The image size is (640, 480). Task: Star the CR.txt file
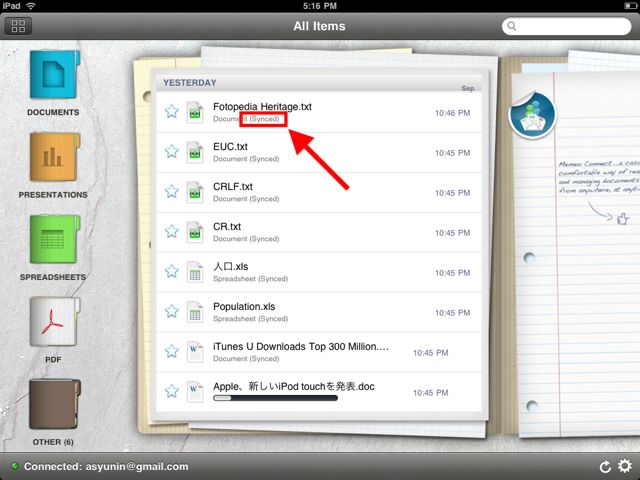[x=172, y=231]
